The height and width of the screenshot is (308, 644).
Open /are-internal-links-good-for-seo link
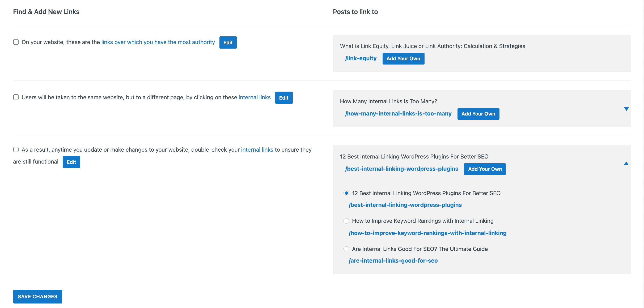tap(393, 261)
